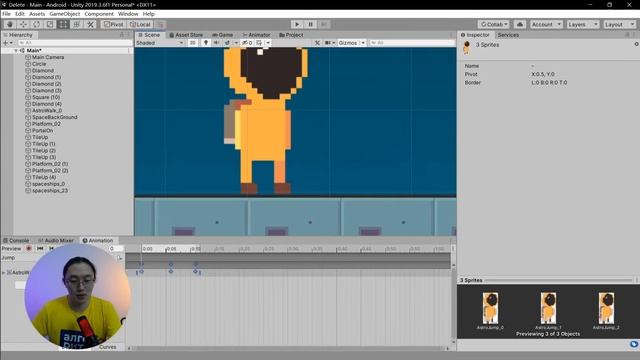Screen dimensions: 640x360
Task: Open the File menu
Action: coord(7,14)
